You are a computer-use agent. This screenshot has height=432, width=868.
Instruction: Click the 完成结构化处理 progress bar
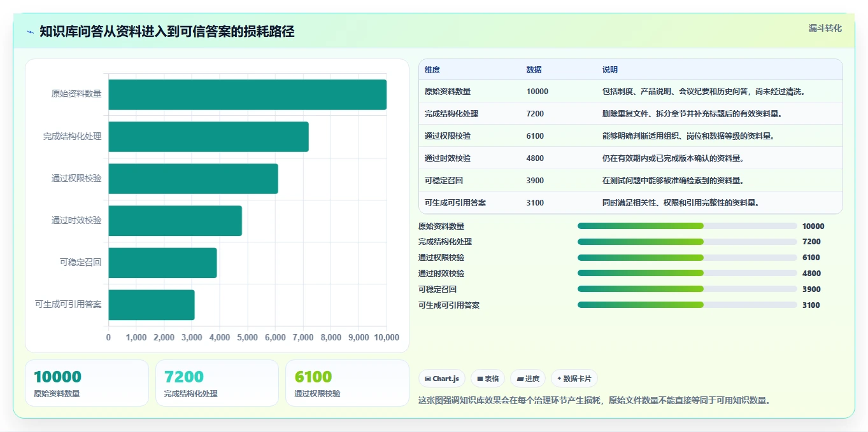[x=687, y=242]
